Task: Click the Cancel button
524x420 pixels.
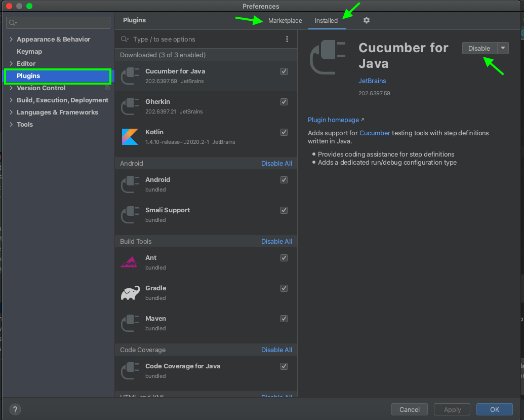Action: [x=410, y=410]
